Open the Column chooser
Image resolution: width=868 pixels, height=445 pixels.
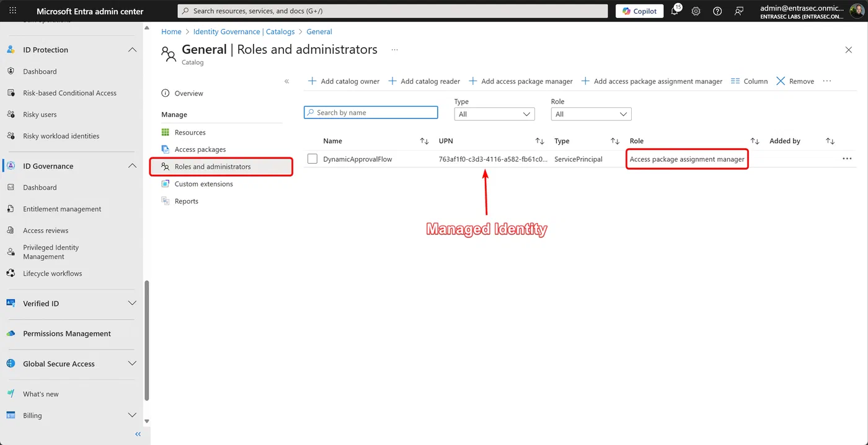pyautogui.click(x=749, y=81)
